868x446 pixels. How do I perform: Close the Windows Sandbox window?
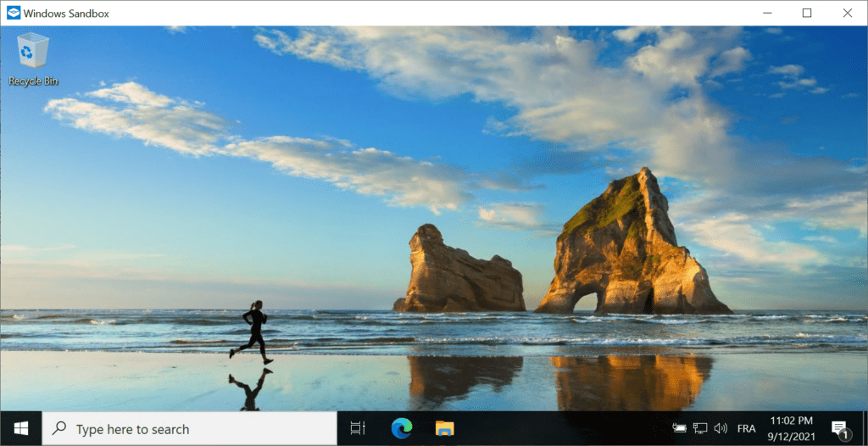848,14
